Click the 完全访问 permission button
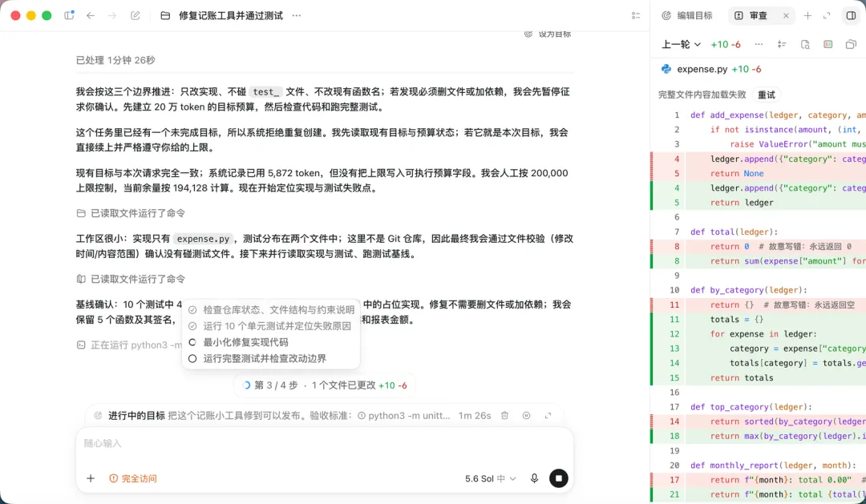The height and width of the screenshot is (504, 866). click(x=133, y=478)
